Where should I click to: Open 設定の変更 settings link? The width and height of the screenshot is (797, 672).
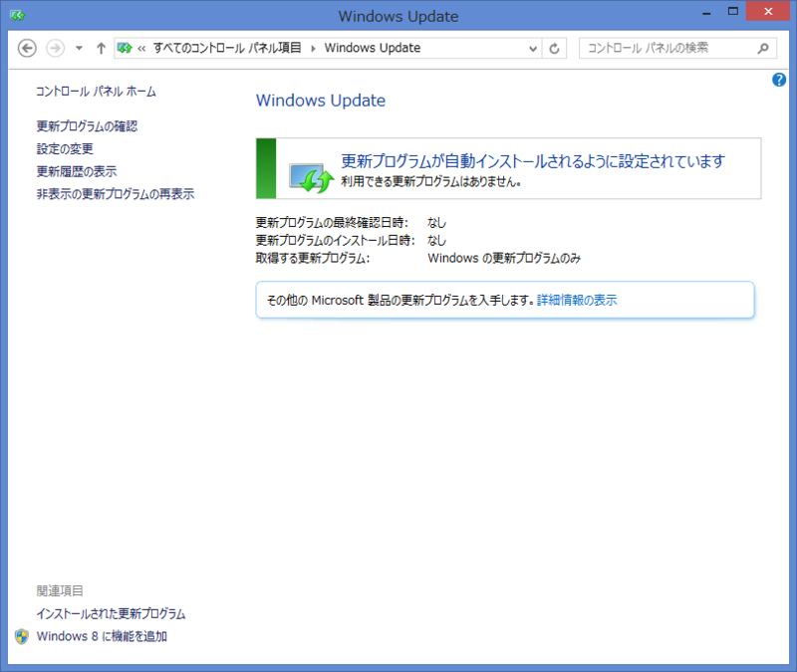pos(65,148)
